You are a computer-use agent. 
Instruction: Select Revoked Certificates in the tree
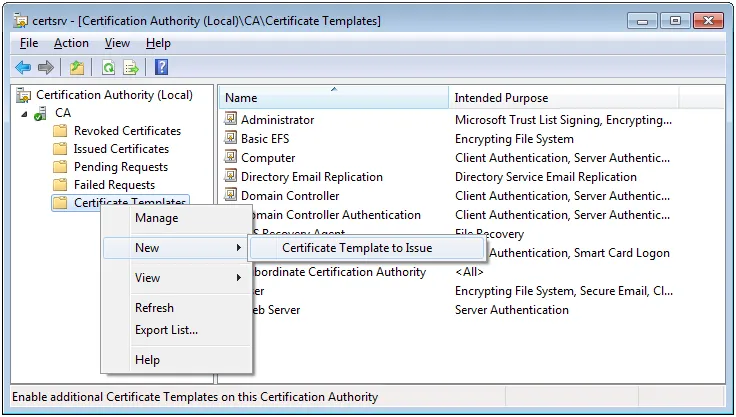click(x=127, y=131)
